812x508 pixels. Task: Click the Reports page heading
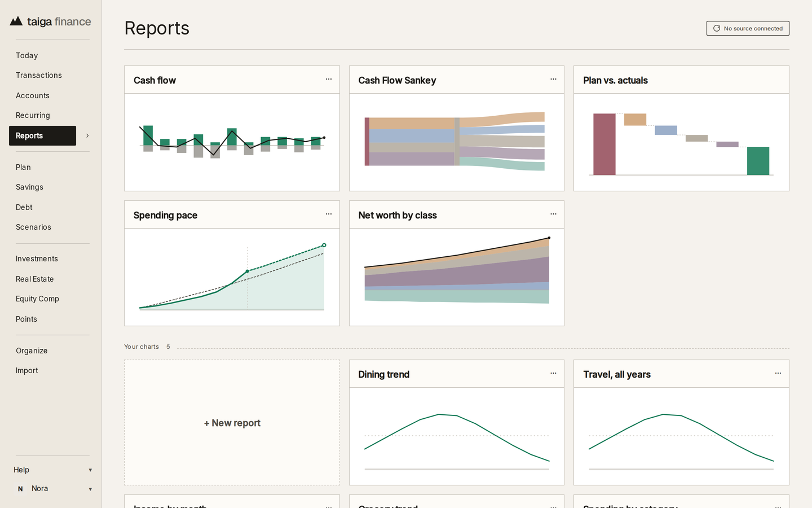click(157, 28)
